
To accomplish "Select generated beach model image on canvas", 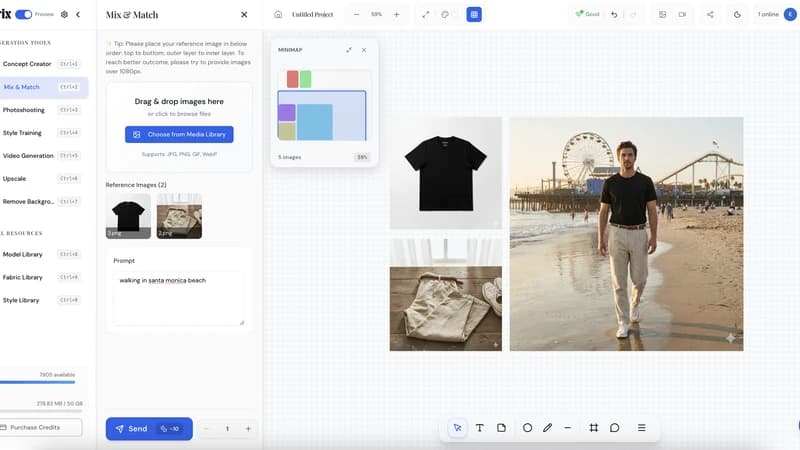I will coord(627,234).
